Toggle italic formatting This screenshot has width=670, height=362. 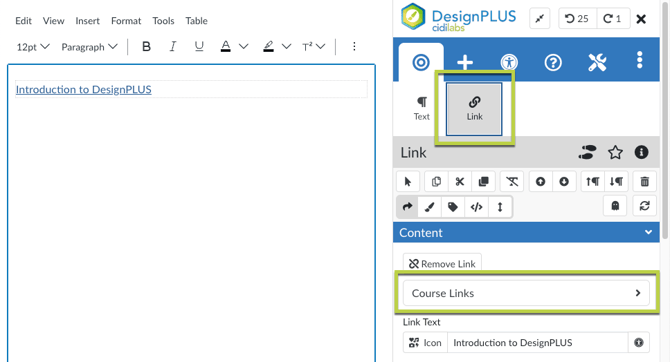click(x=173, y=47)
